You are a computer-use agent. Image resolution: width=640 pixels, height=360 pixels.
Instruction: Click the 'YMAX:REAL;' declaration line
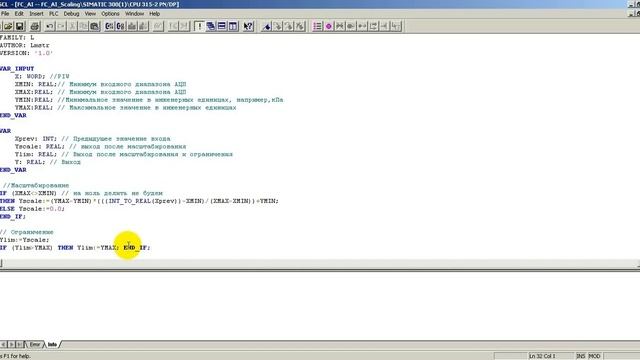coord(125,108)
